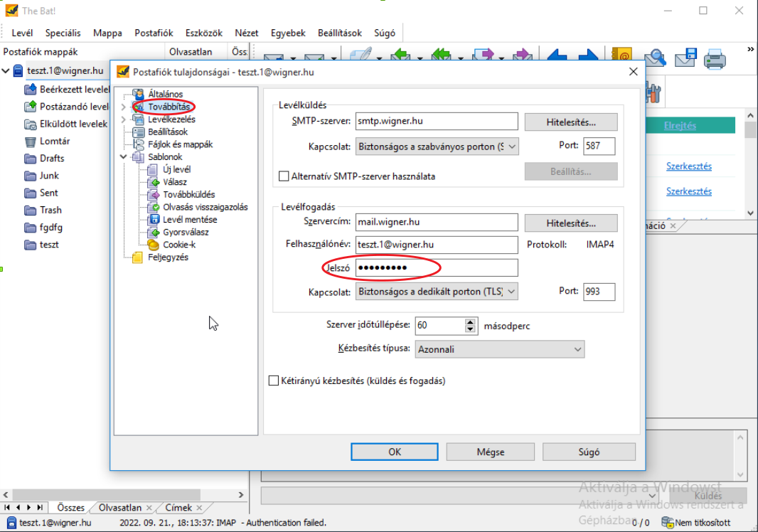The image size is (758, 532).
Task: Open the Postafiók menu
Action: tap(154, 33)
